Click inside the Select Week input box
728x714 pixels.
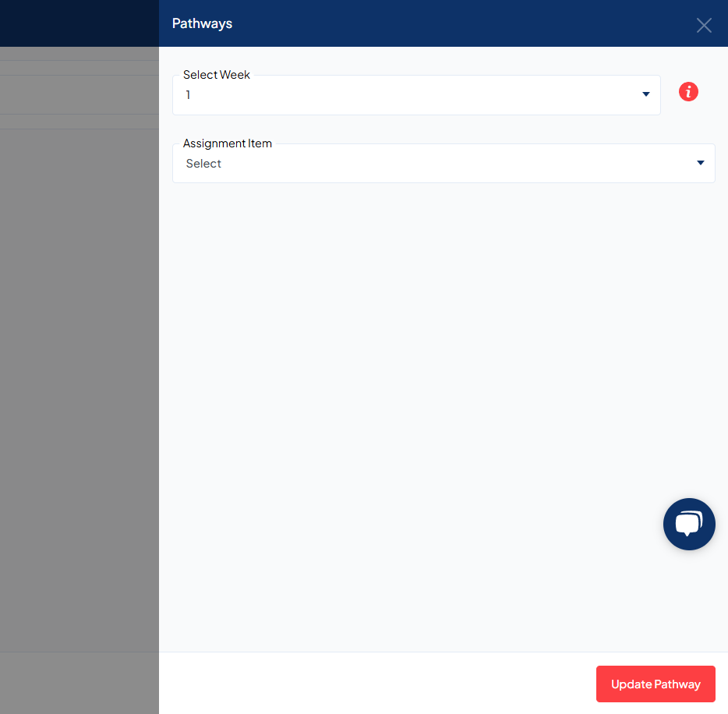390,94
